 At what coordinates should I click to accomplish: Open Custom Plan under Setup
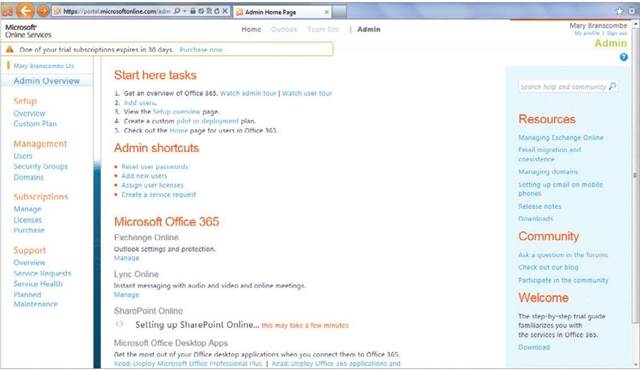(35, 124)
